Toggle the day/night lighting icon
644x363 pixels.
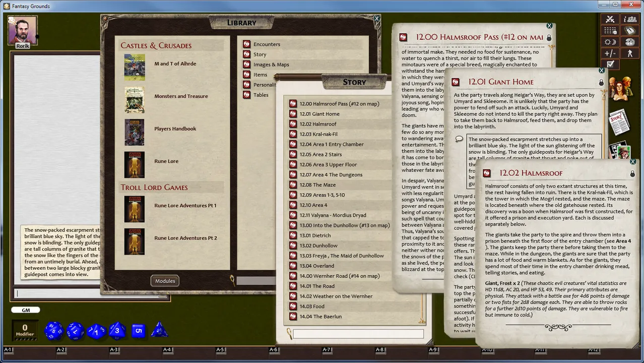pyautogui.click(x=610, y=42)
